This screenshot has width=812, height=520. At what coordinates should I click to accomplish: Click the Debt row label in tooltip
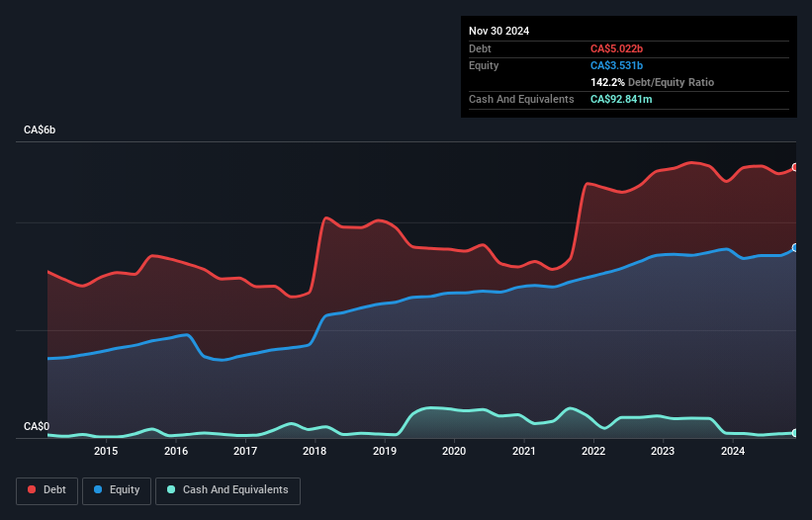tap(480, 48)
